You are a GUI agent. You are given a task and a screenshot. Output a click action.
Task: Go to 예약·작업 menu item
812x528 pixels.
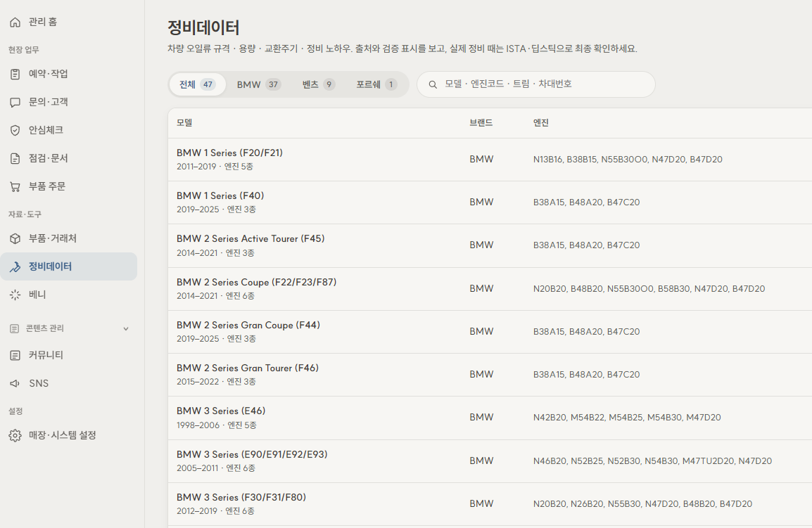pos(48,74)
